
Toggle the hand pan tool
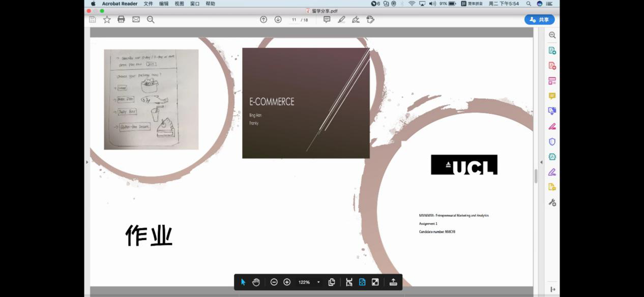(x=256, y=282)
